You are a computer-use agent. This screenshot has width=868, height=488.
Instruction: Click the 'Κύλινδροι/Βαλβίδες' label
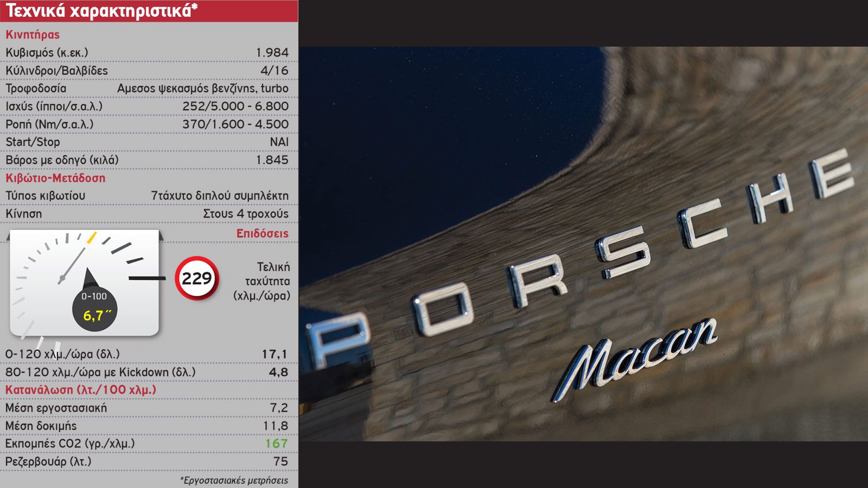click(56, 70)
